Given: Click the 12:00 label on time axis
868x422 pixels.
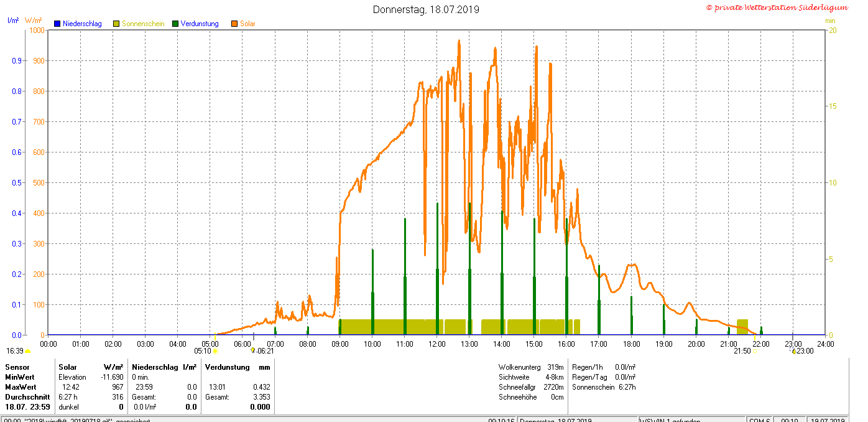Looking at the screenshot, I should coord(437,344).
